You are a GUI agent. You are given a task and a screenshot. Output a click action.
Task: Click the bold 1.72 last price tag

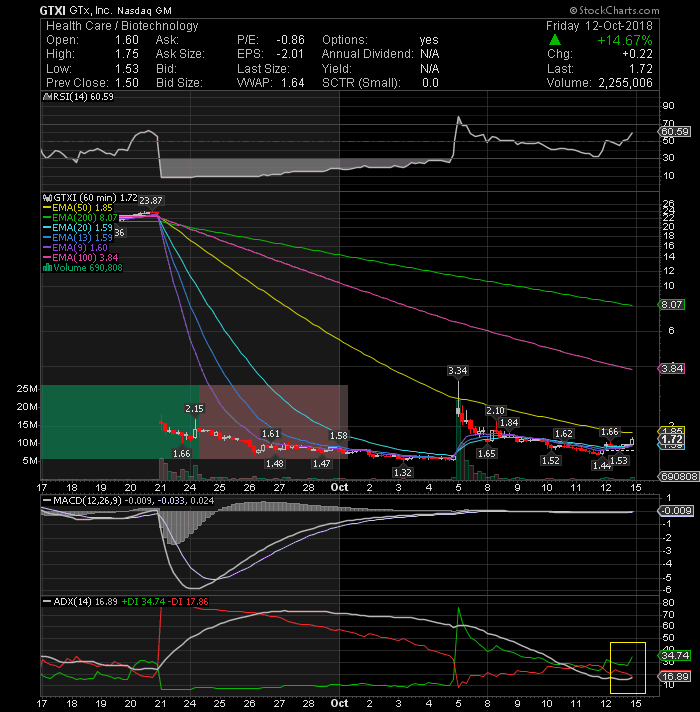pyautogui.click(x=672, y=440)
